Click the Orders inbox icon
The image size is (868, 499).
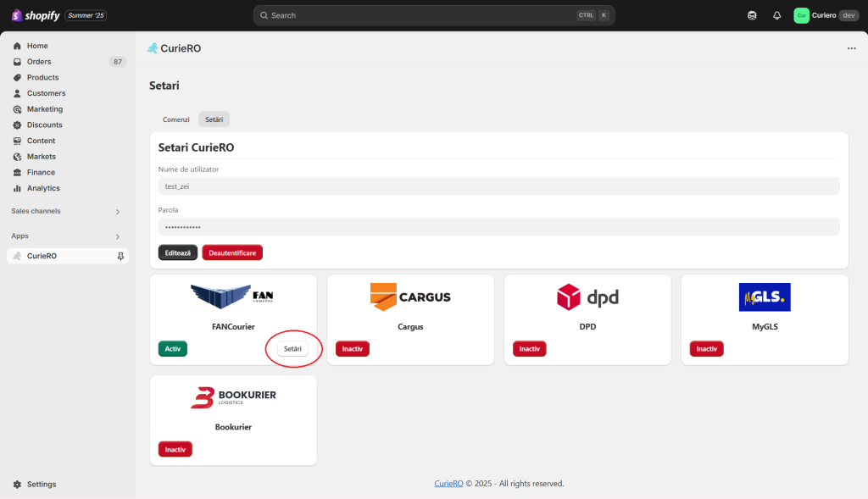[x=17, y=62]
